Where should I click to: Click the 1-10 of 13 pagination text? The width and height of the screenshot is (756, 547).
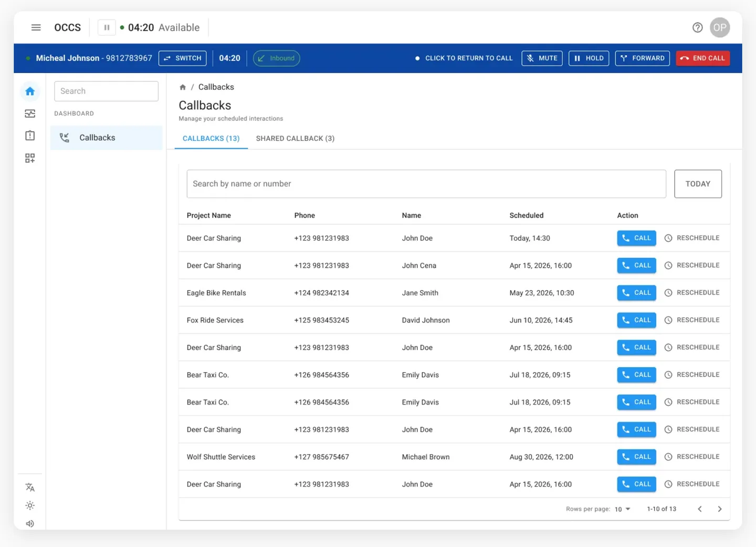tap(661, 509)
